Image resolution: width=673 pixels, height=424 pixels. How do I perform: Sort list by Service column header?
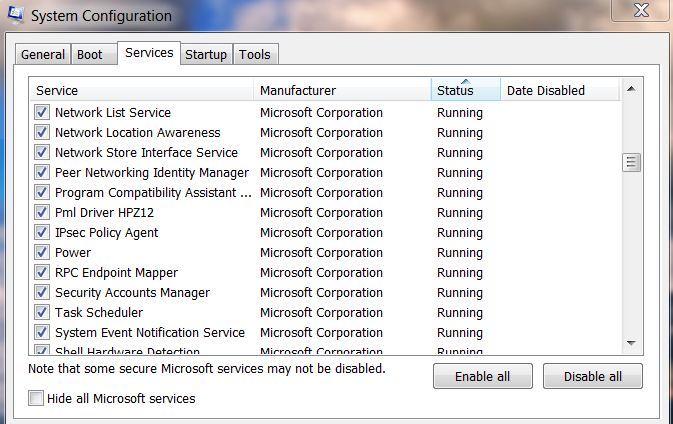[140, 91]
